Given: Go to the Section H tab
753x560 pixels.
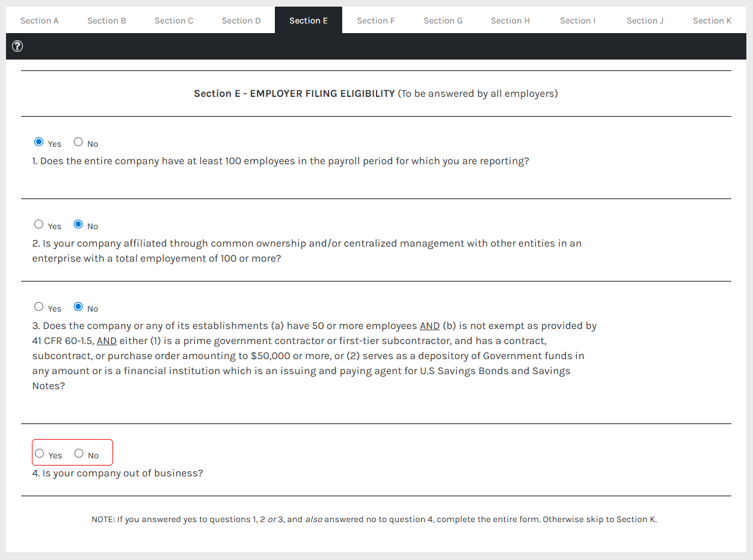Looking at the screenshot, I should [511, 20].
